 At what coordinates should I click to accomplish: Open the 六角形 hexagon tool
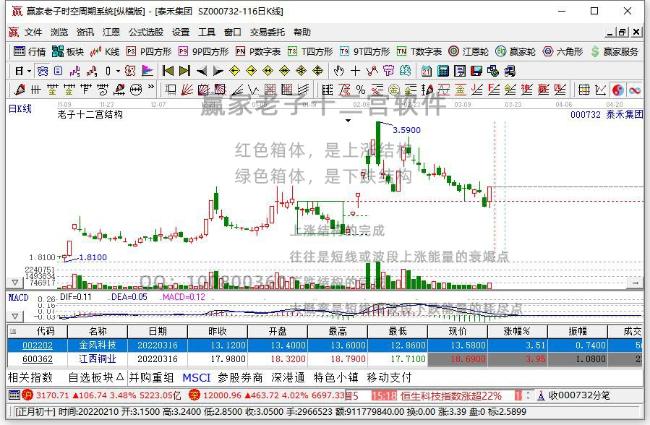coord(563,51)
